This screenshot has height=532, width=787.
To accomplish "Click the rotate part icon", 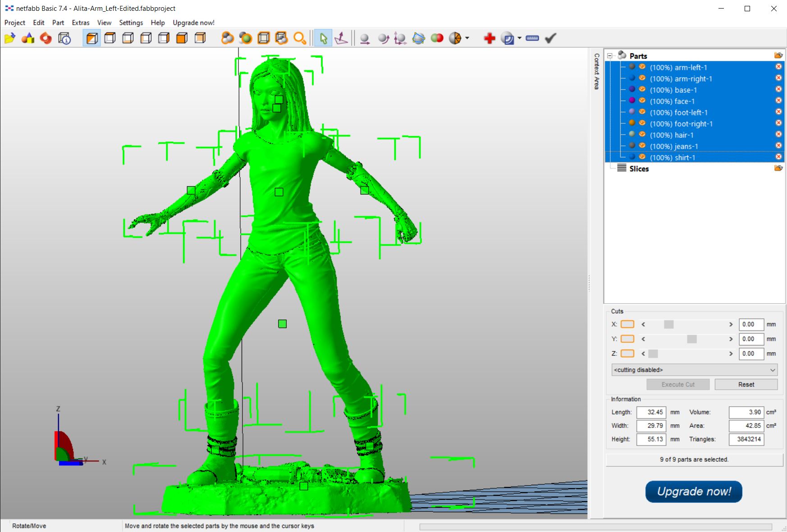I will (x=383, y=38).
